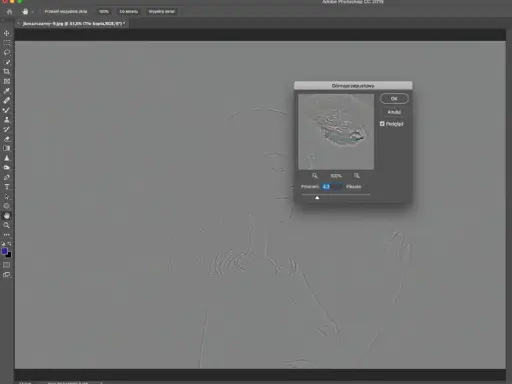Screen dimensions: 512x384
Task: Reset default foreground and background colors
Action: click(3, 244)
